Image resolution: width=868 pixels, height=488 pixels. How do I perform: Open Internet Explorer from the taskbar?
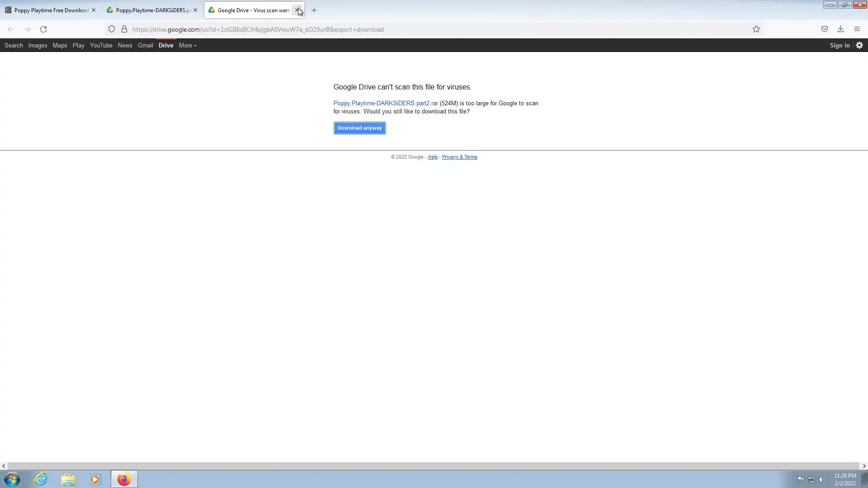[41, 479]
